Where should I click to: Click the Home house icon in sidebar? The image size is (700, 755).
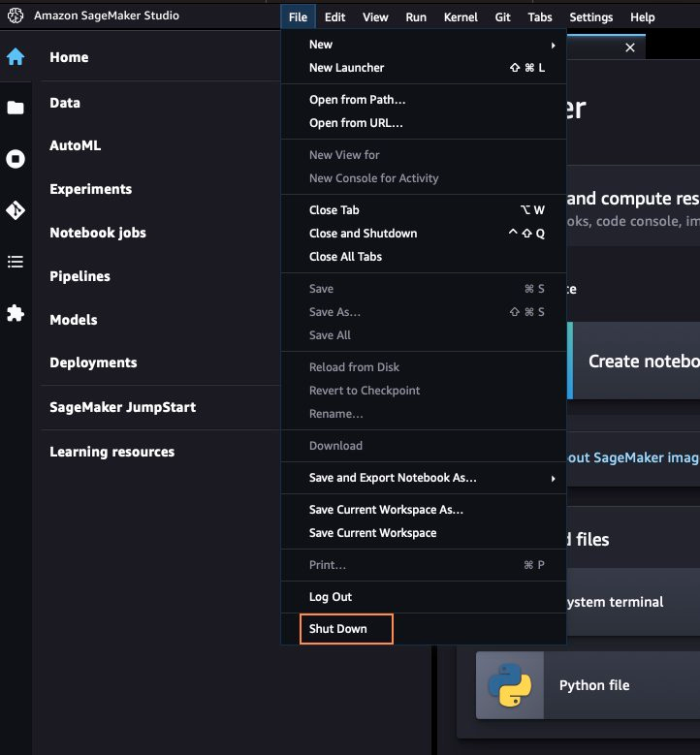tap(16, 56)
